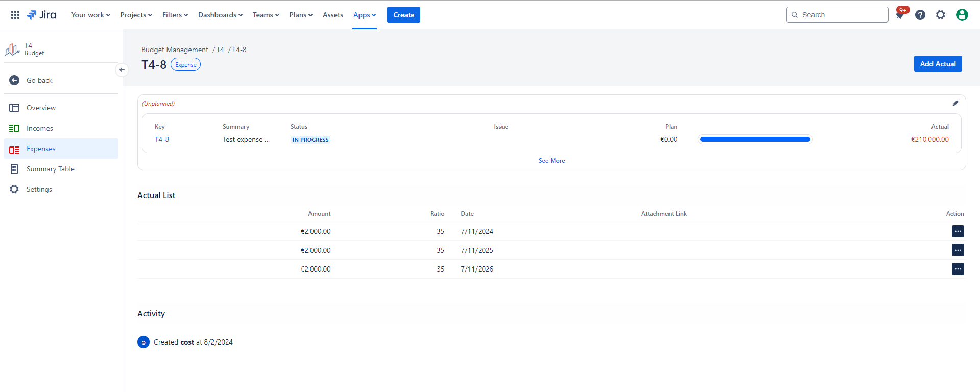Click the T4-8 breadcrumb
980x392 pixels.
tap(239, 50)
